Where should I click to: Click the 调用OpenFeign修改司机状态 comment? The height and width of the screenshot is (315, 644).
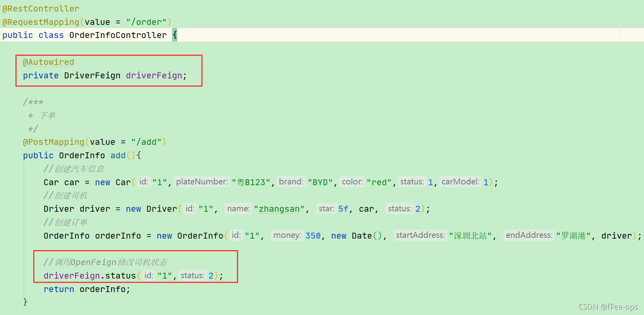(x=106, y=262)
